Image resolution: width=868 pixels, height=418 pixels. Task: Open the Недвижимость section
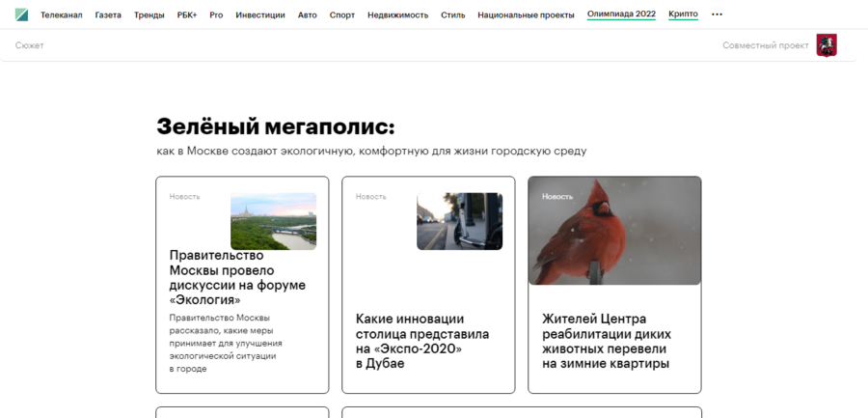398,15
